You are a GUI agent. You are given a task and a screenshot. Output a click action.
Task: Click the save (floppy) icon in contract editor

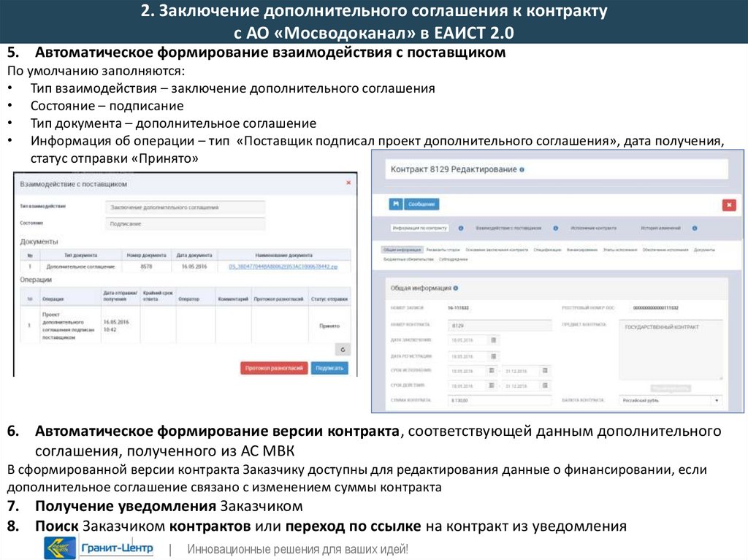click(x=395, y=204)
